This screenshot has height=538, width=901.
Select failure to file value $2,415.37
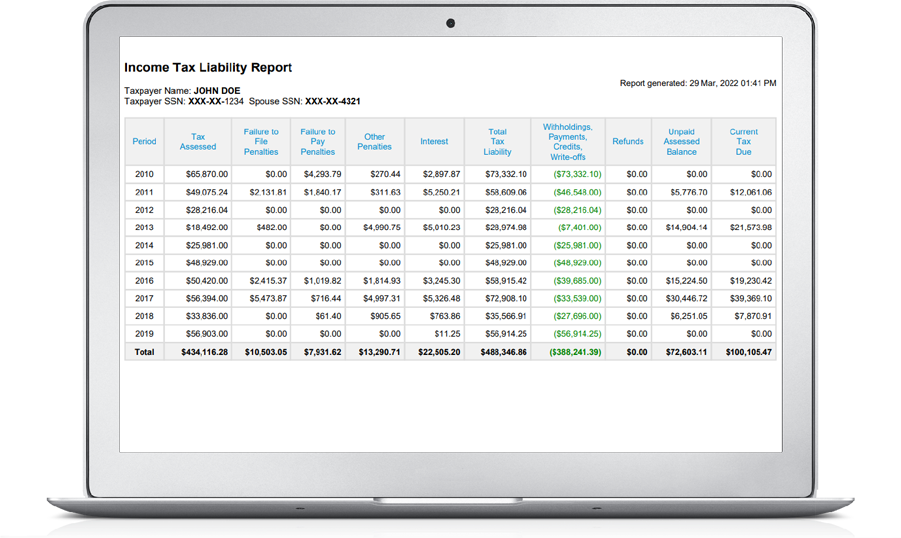pos(268,281)
